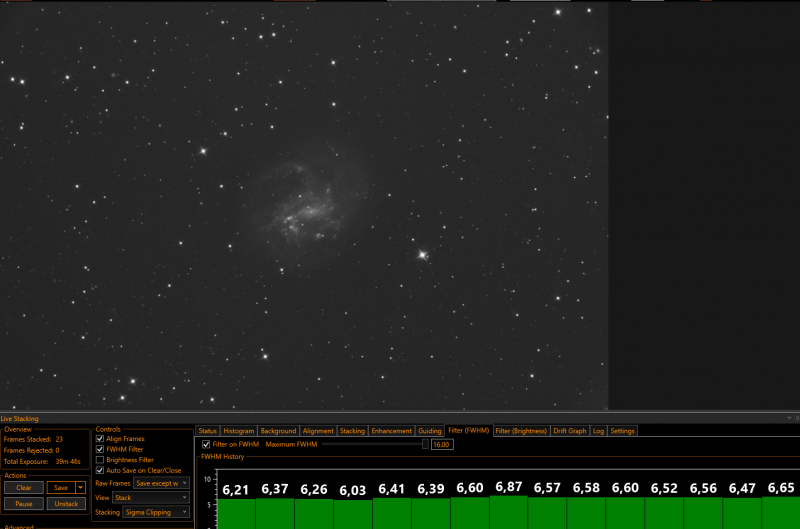Open the View dropdown showing Stack
The image size is (800, 529).
click(x=151, y=497)
